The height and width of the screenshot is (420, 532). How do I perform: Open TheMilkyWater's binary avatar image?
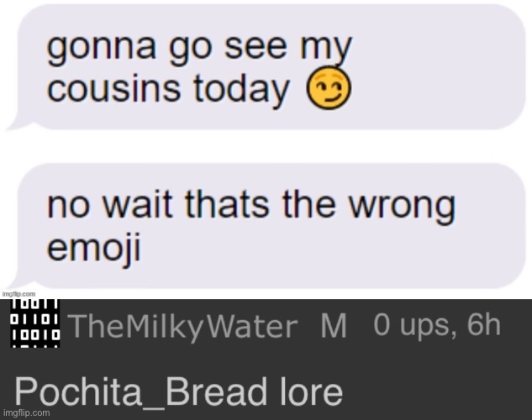click(x=35, y=323)
